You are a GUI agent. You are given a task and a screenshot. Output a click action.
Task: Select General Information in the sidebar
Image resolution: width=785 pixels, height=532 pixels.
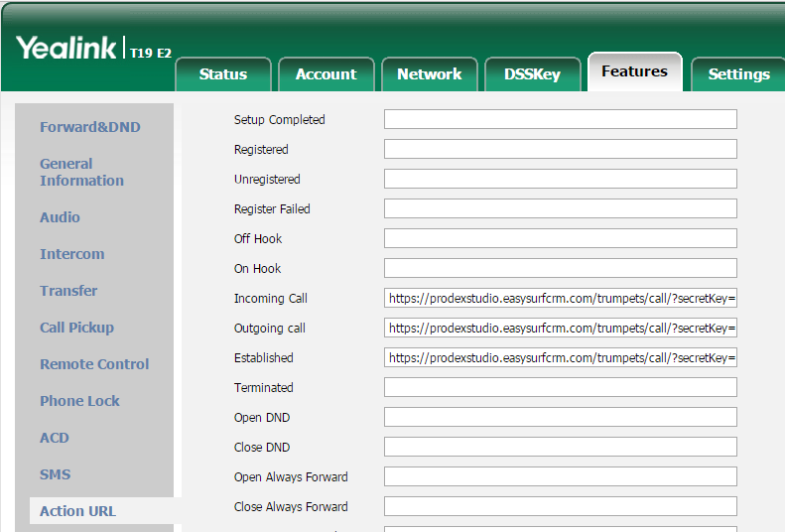point(81,172)
